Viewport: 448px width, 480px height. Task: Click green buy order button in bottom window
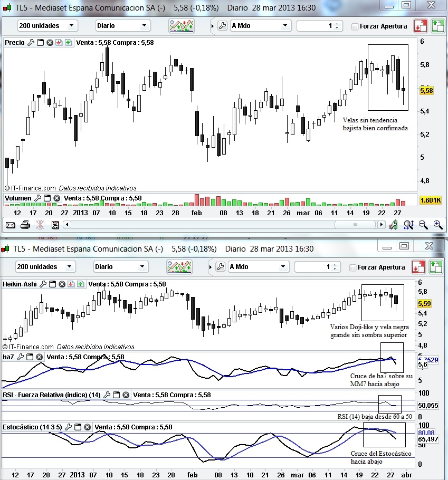435,267
